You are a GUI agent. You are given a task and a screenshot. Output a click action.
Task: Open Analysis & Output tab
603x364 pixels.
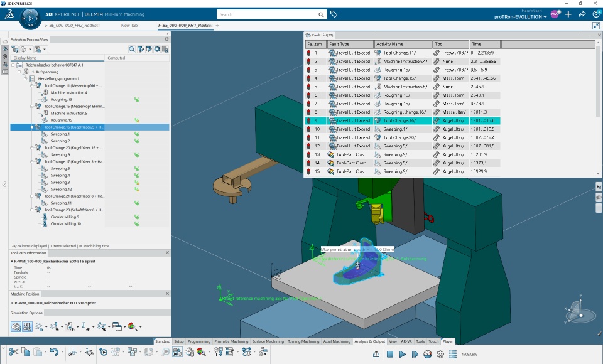coord(369,341)
